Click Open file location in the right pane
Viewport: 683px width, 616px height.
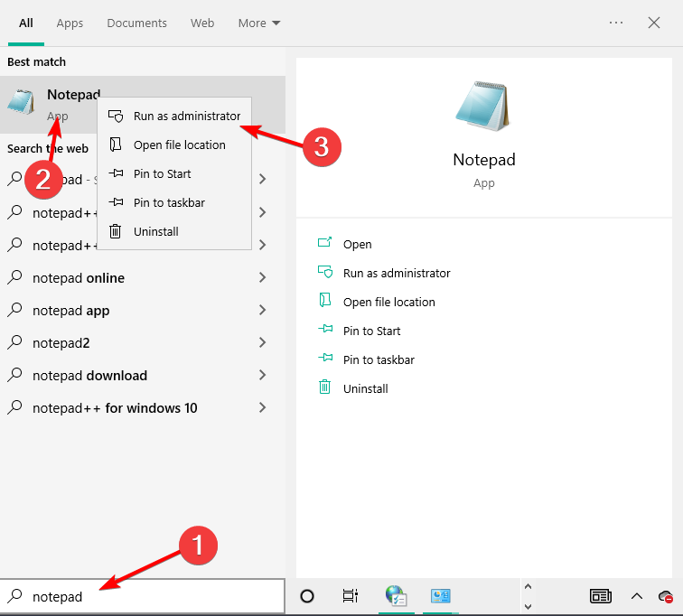(x=389, y=302)
